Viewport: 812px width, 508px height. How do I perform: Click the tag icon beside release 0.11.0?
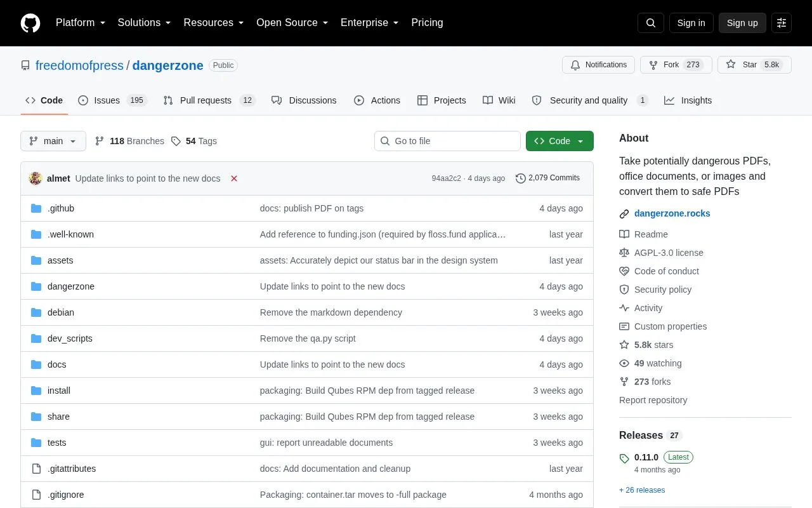click(x=624, y=458)
